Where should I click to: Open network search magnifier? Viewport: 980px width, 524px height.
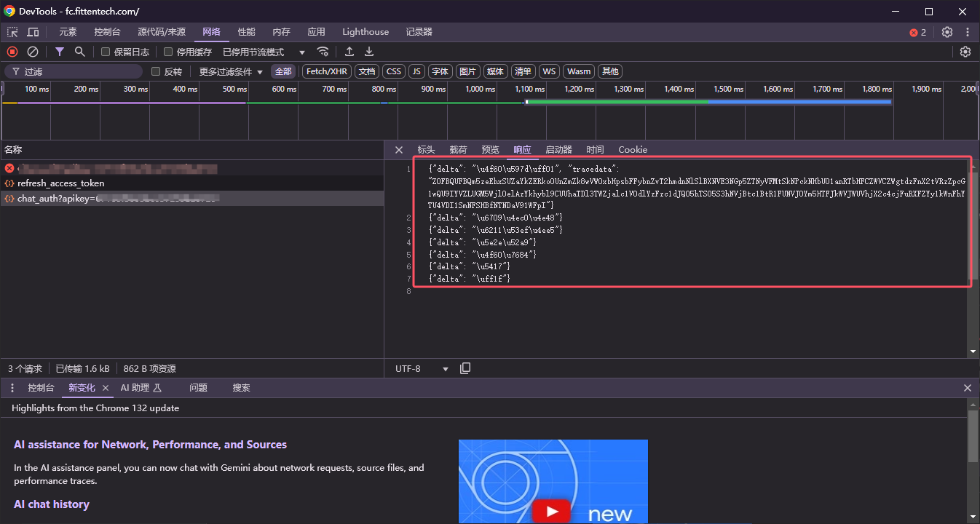tap(80, 52)
